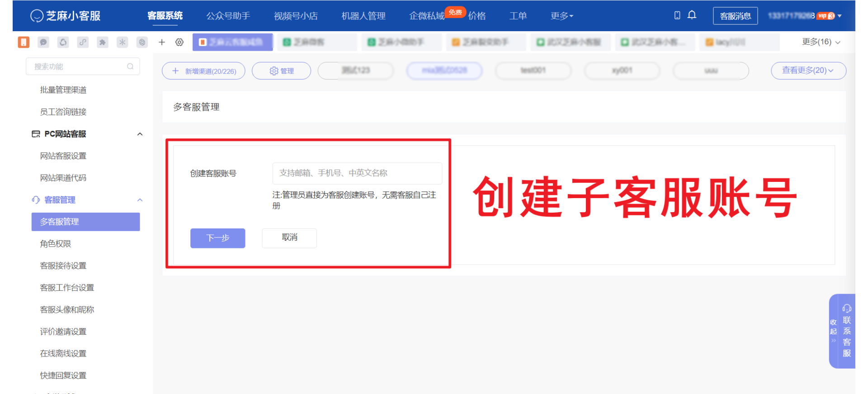The image size is (868, 394).
Task: Focus the 创建客服账号 input field
Action: coord(357,173)
